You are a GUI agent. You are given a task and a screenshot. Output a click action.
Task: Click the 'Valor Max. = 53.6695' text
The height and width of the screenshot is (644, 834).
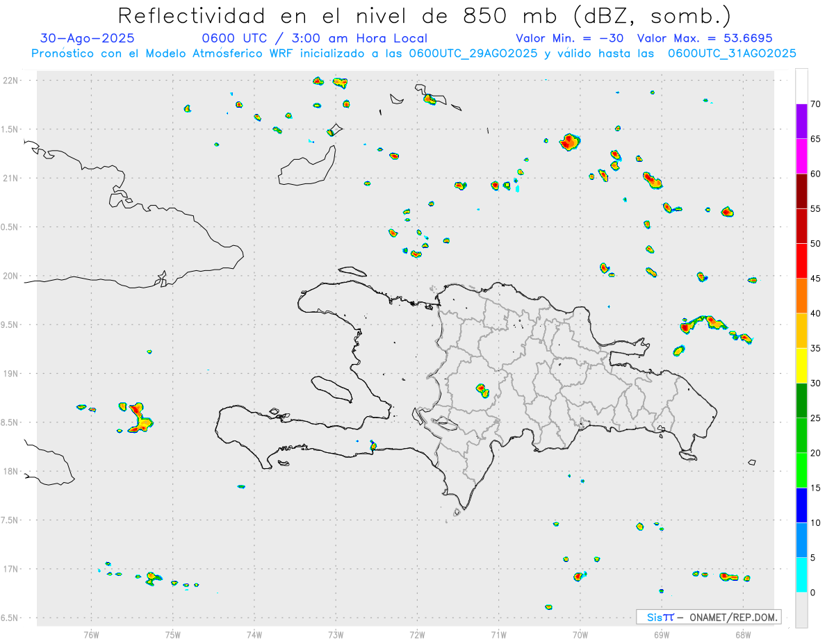tap(705, 38)
